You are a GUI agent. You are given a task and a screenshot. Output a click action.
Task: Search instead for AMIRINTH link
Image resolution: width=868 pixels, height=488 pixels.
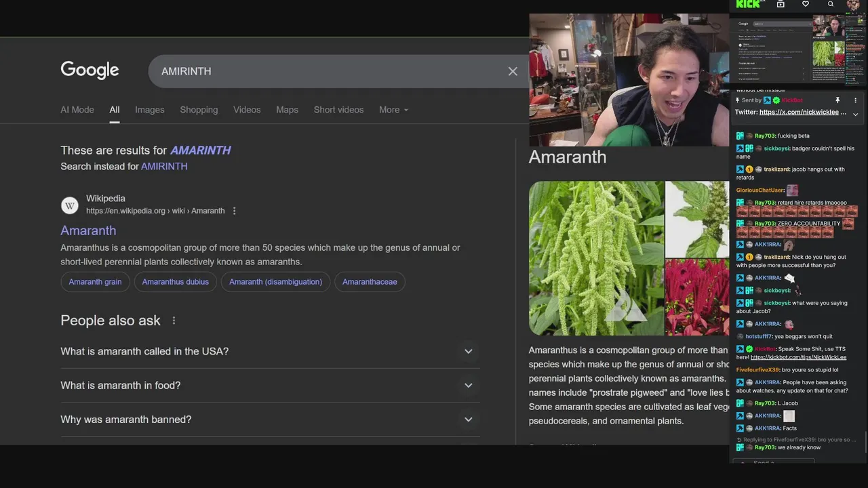164,166
